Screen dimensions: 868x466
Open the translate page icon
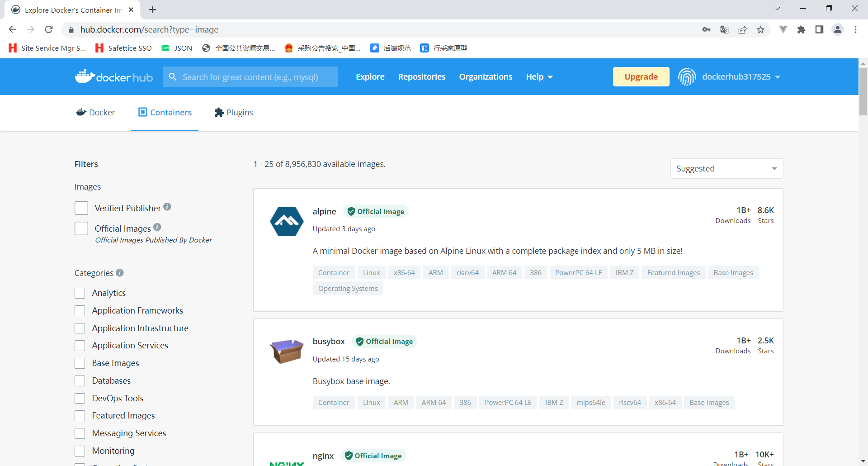tap(724, 29)
